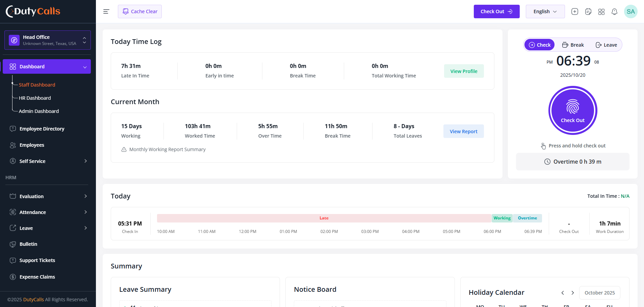Open HR Dashboard in sidebar
Image resolution: width=644 pixels, height=307 pixels.
click(35, 98)
